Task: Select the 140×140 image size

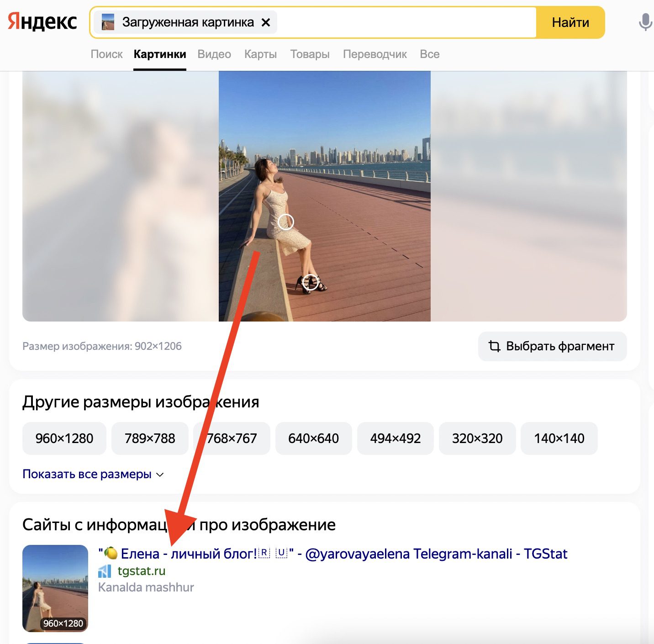Action: coord(559,438)
